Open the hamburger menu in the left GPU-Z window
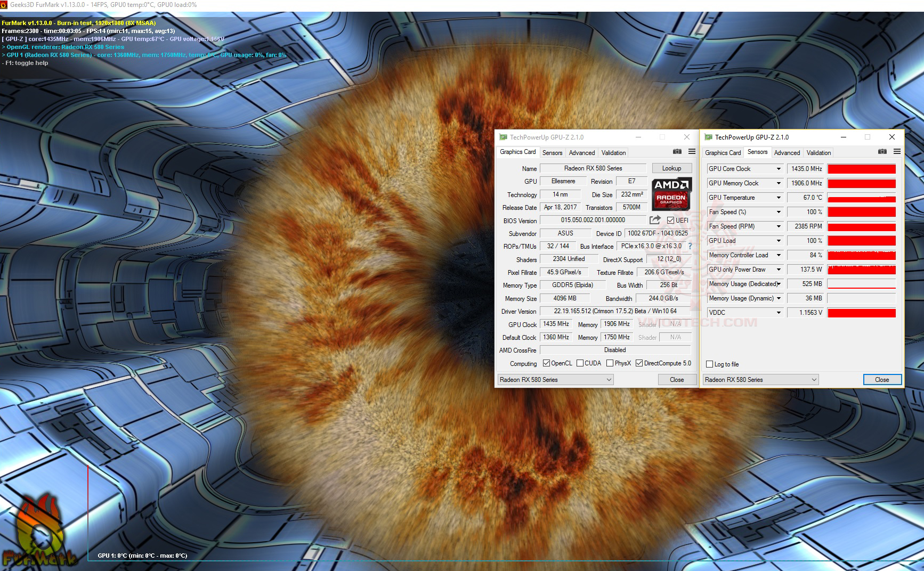 point(692,152)
